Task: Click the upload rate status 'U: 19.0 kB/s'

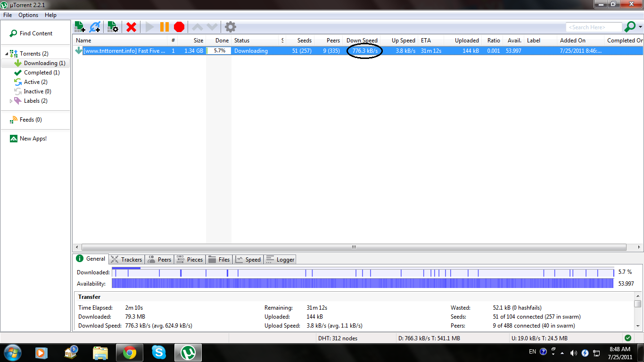Action: 539,338
